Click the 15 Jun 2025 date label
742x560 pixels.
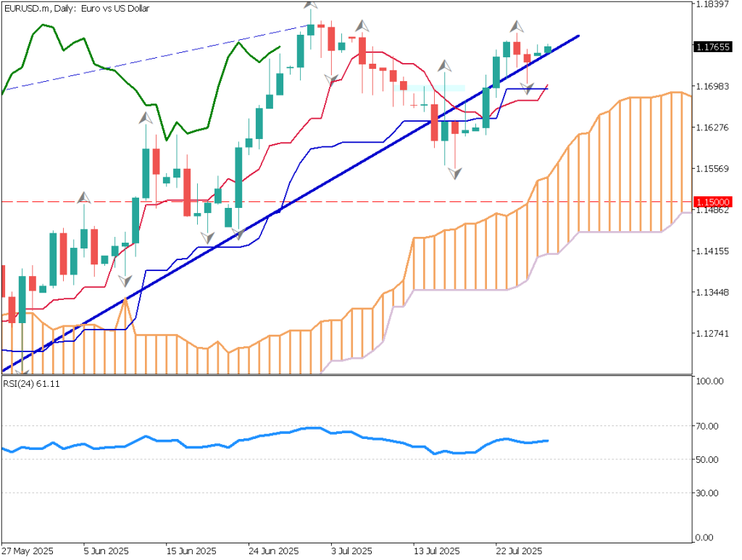point(191,551)
